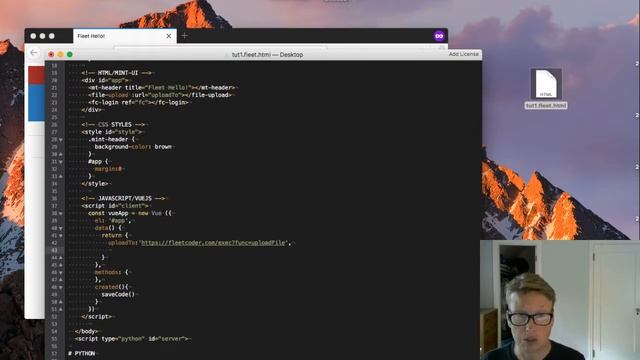This screenshot has height=360, width=640.
Task: Open the purple infinity profile icon
Action: click(439, 36)
